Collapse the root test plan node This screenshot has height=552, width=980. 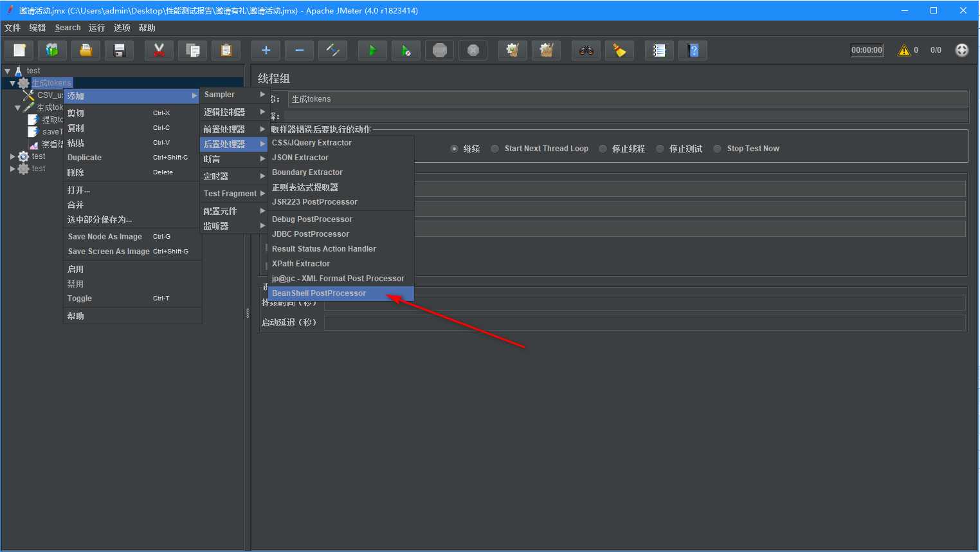7,71
